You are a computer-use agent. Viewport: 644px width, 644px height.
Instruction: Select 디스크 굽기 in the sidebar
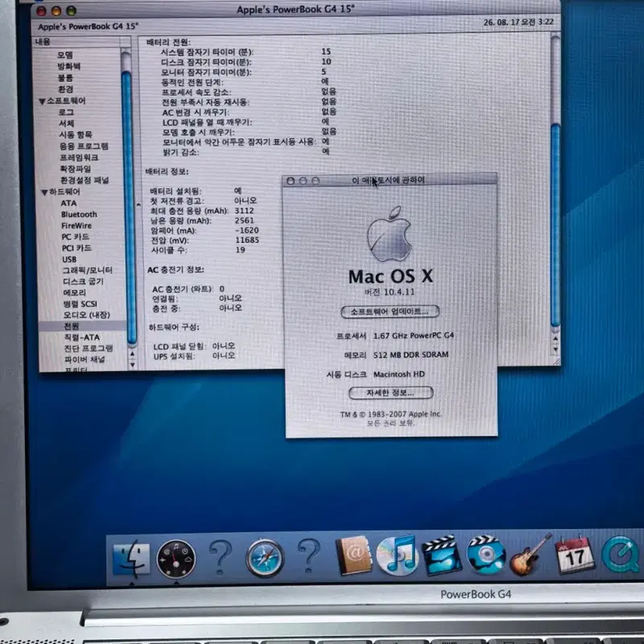84,281
